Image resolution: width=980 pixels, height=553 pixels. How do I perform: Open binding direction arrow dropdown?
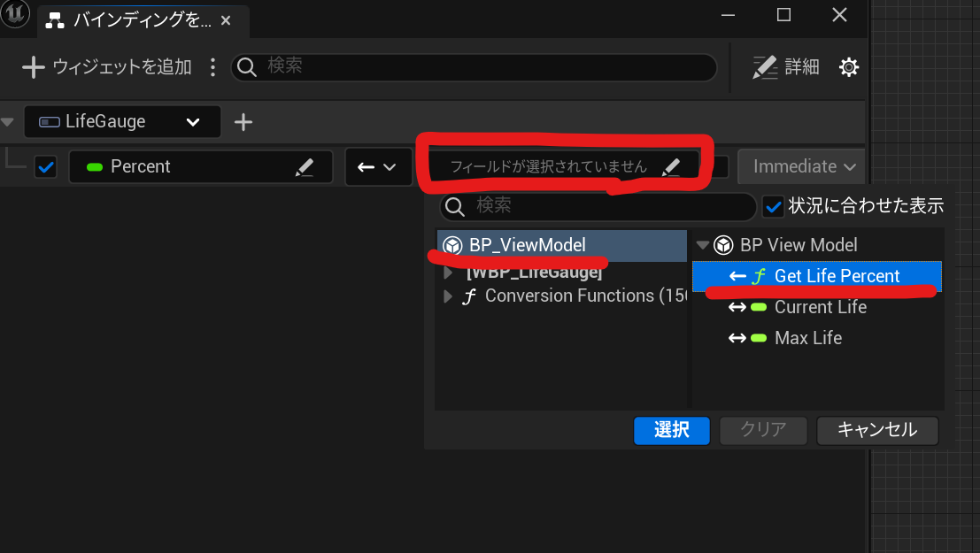point(377,167)
